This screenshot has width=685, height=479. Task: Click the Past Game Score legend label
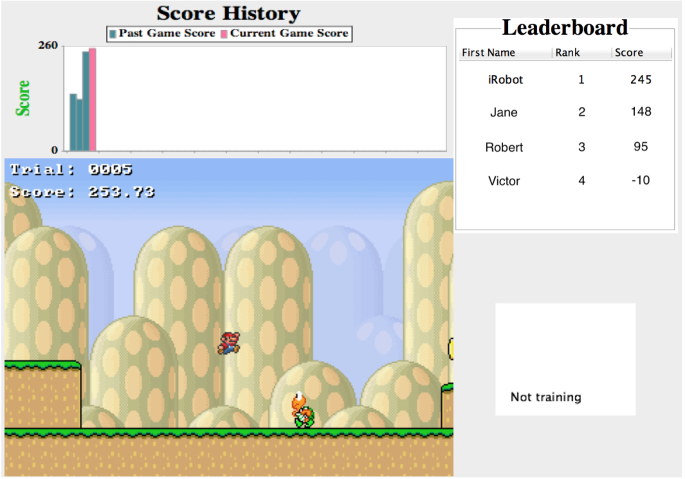point(167,33)
